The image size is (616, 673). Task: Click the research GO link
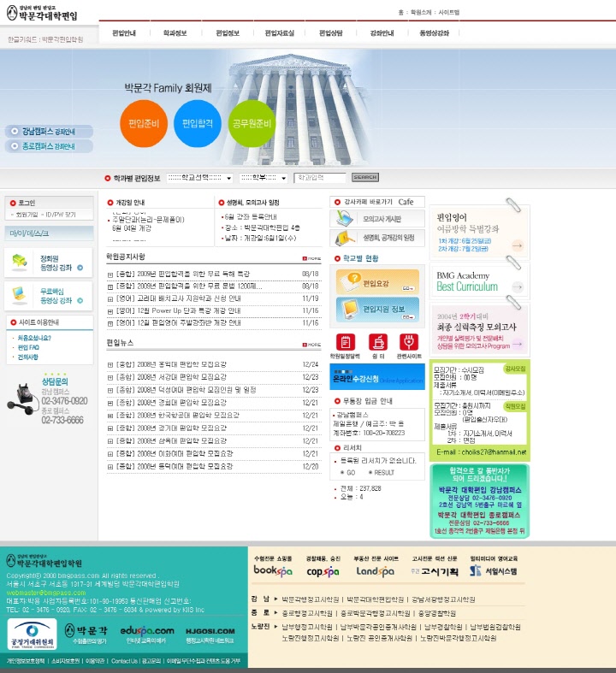pyautogui.click(x=348, y=473)
